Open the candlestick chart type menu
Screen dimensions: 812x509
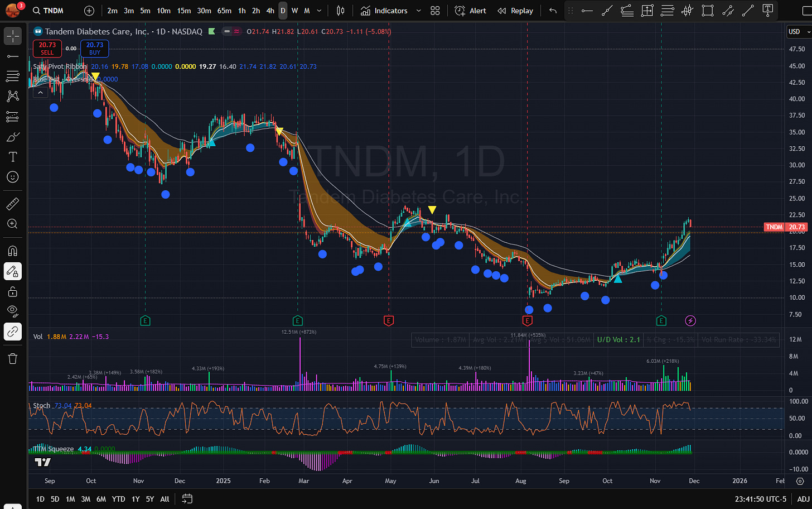pos(341,11)
